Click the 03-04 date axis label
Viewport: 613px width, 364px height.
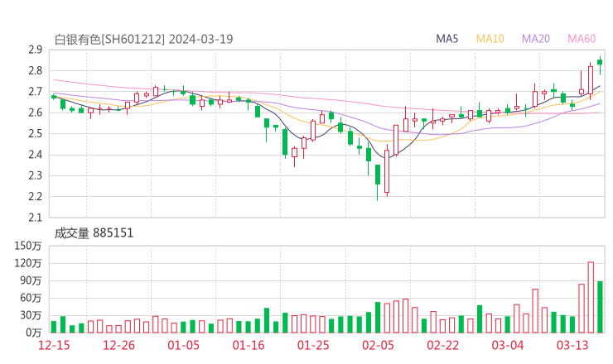pyautogui.click(x=508, y=345)
